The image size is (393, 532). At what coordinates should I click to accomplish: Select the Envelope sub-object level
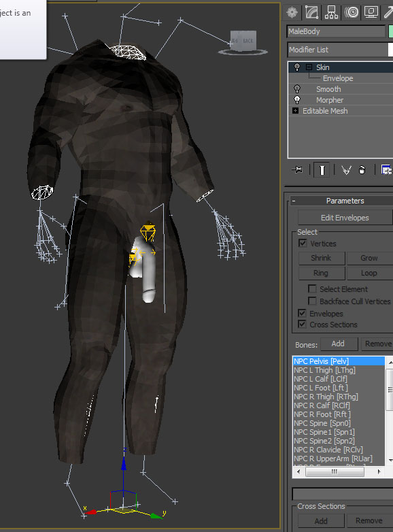coord(338,78)
